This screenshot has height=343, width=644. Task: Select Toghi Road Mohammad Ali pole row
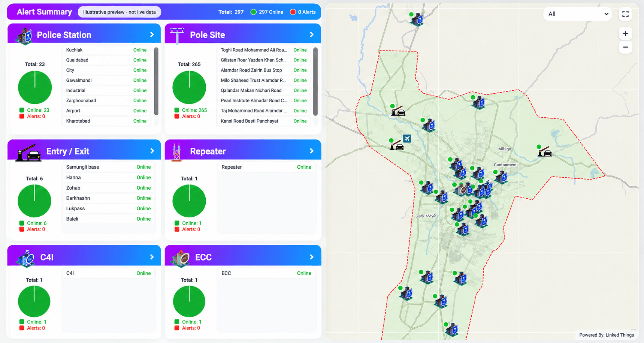point(264,50)
